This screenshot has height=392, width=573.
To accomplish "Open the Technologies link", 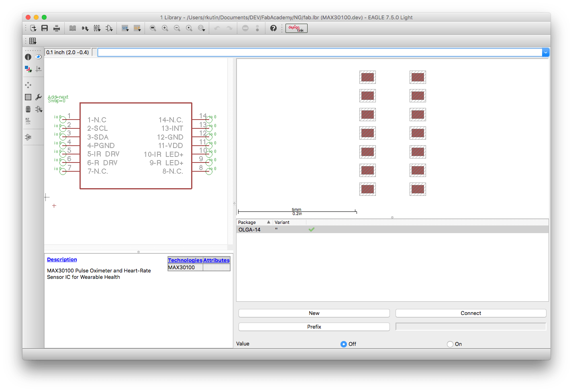I will [185, 260].
